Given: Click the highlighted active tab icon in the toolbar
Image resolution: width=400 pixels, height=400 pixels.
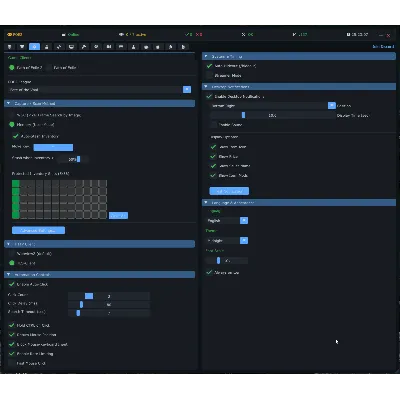Looking at the screenshot, I should pos(34,47).
